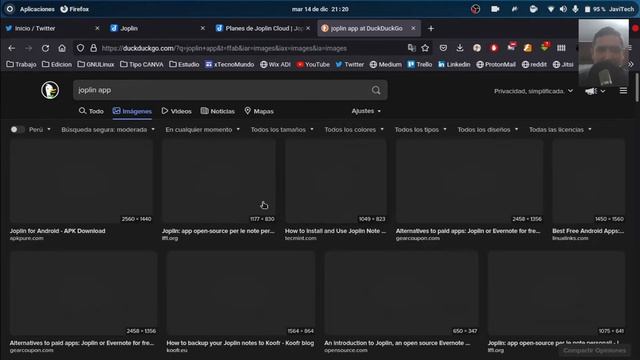Open the Trello bookmark
640x360 pixels.
(x=420, y=64)
